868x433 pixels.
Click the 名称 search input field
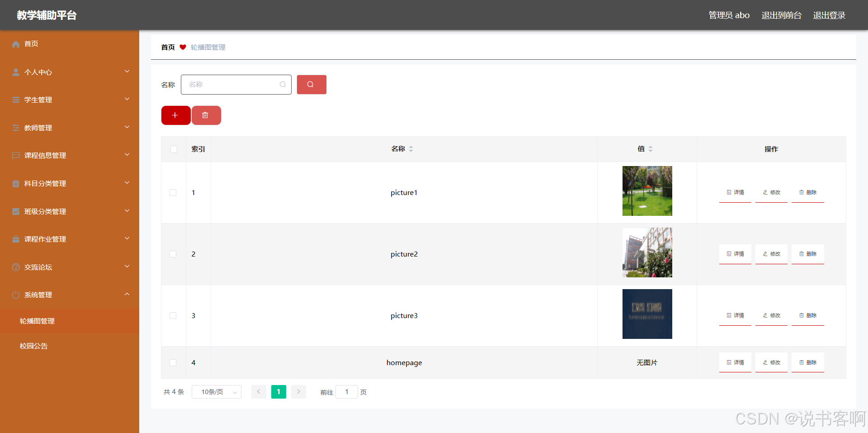(236, 85)
